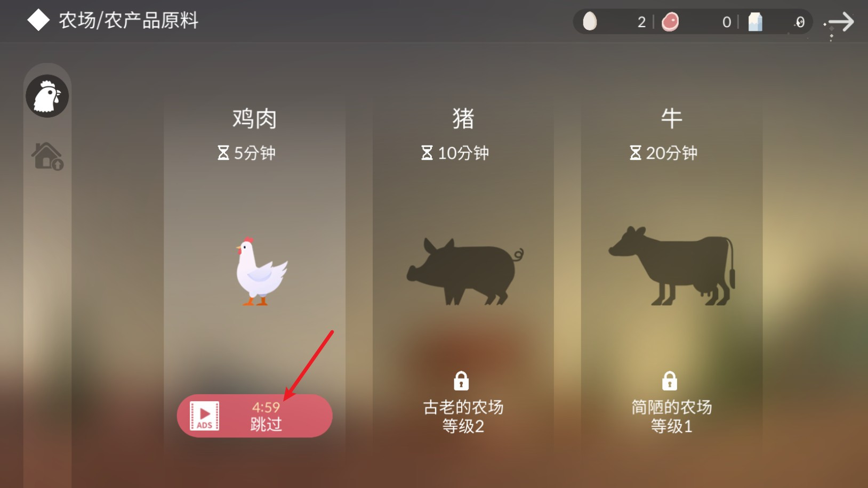Click the pig silhouette
868x488 pixels.
(x=465, y=271)
